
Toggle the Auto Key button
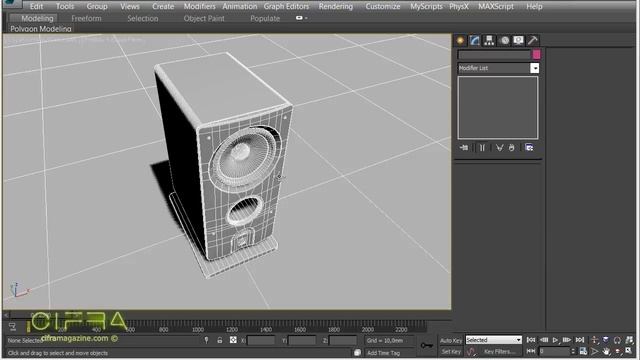451,340
